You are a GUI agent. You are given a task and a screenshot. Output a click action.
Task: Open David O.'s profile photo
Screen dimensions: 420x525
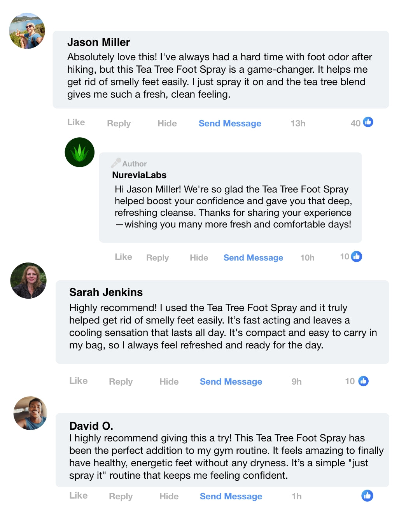click(30, 413)
